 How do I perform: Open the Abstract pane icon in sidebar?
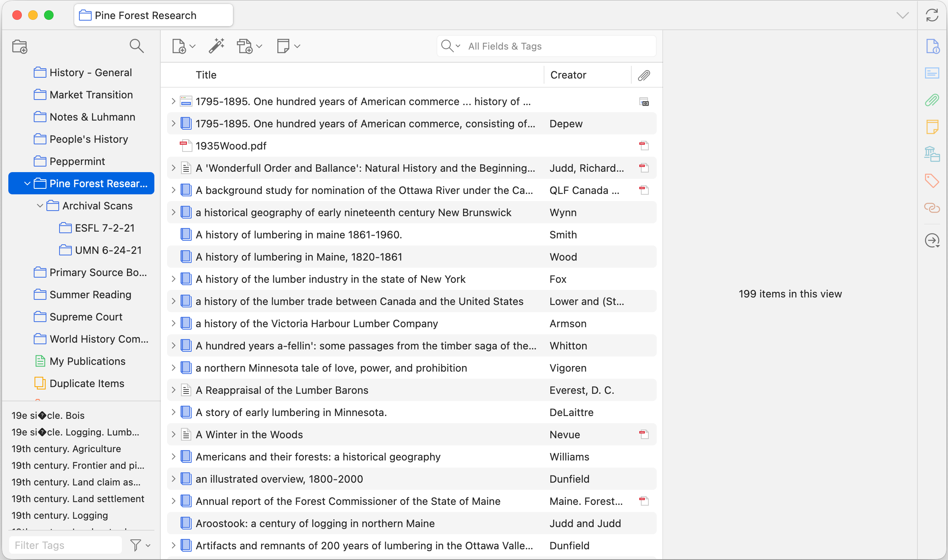coord(932,73)
